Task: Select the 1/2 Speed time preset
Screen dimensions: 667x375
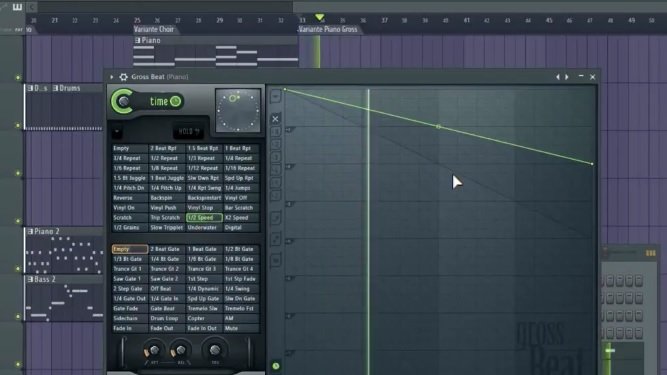Action: pyautogui.click(x=204, y=218)
